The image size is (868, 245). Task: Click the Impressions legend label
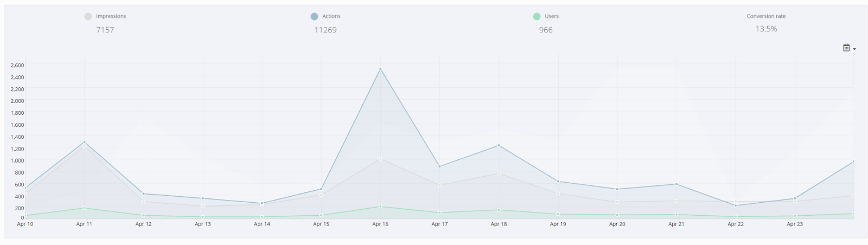tap(111, 16)
